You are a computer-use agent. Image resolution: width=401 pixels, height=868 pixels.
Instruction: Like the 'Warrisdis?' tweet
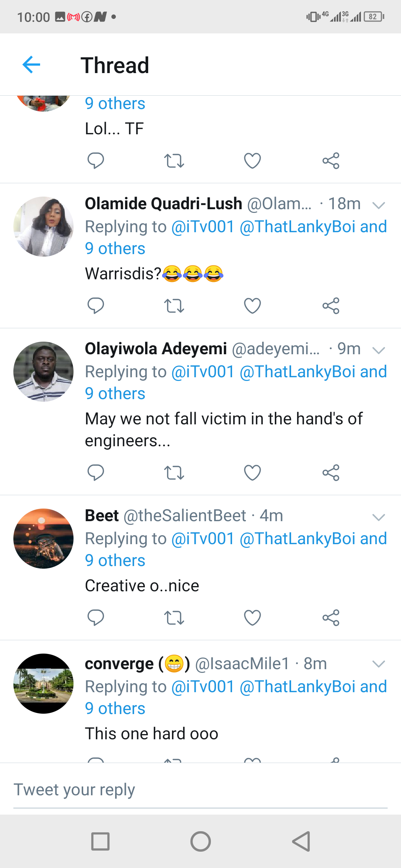(252, 306)
